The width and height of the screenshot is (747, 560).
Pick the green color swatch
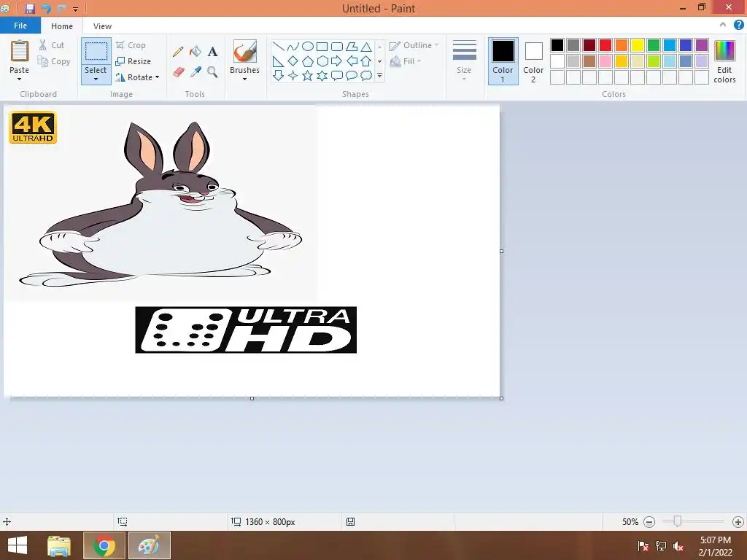[654, 45]
